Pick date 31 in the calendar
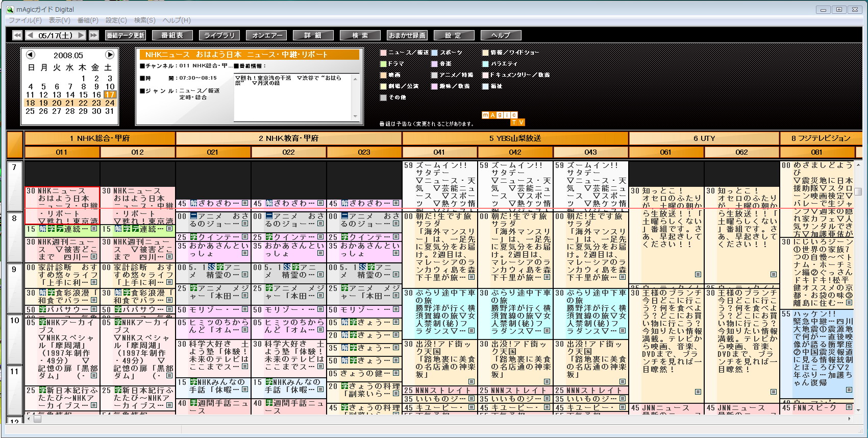 110,111
